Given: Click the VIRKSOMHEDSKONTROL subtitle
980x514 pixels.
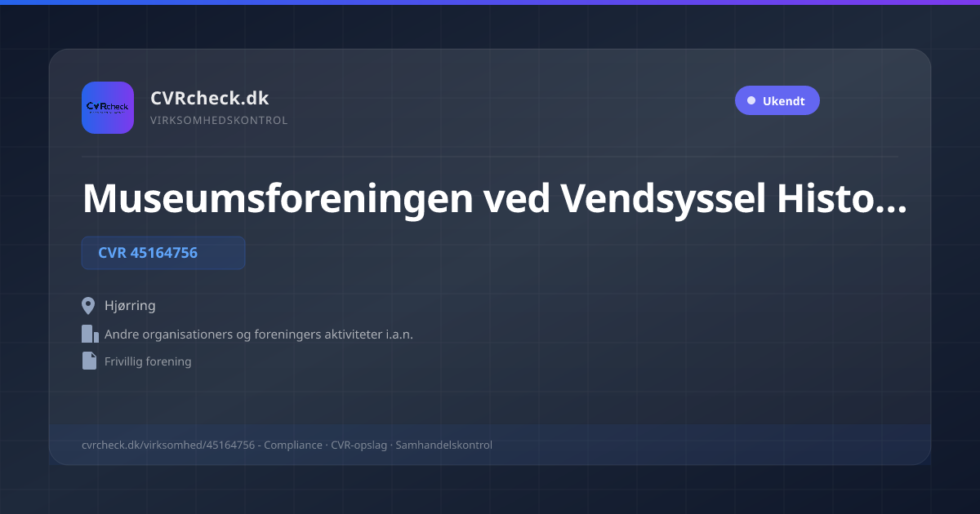Looking at the screenshot, I should pyautogui.click(x=219, y=121).
